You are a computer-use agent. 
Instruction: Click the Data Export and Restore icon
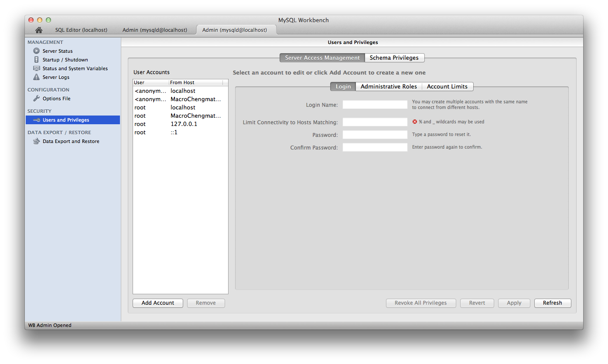coord(37,141)
